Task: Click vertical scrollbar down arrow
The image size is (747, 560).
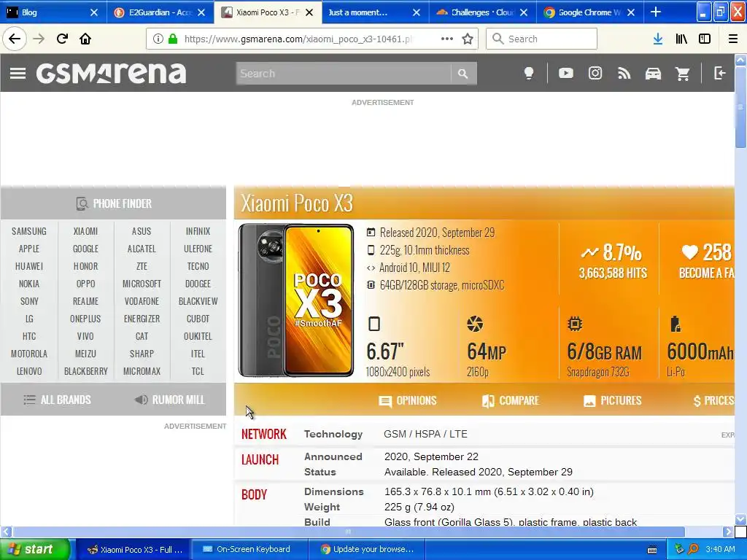Action: click(740, 519)
